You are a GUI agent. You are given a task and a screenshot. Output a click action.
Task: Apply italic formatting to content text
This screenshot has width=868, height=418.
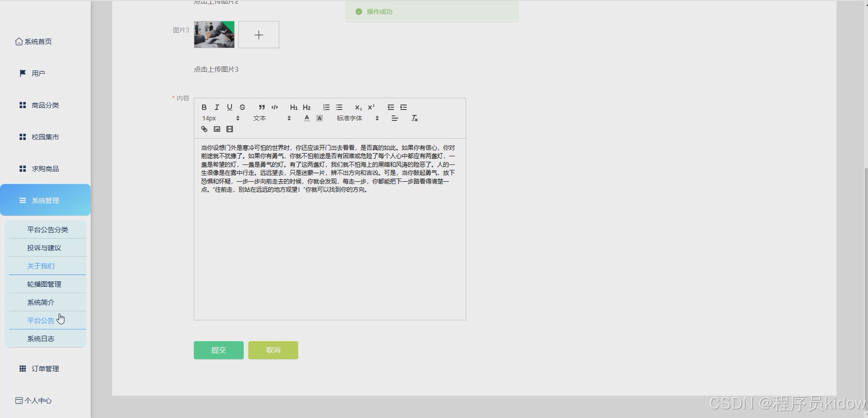(x=217, y=107)
